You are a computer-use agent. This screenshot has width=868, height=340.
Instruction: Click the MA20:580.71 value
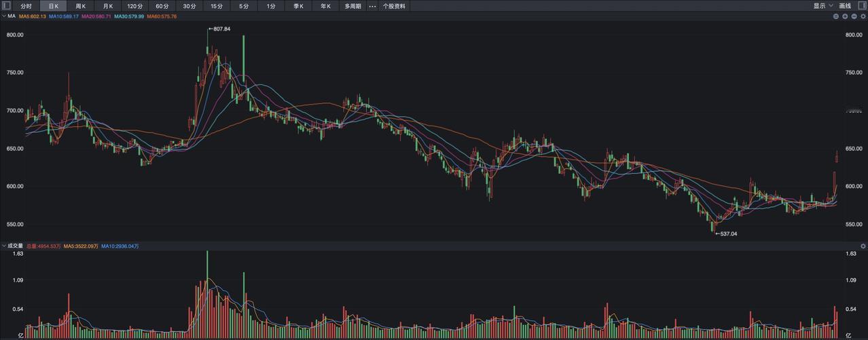(x=96, y=16)
